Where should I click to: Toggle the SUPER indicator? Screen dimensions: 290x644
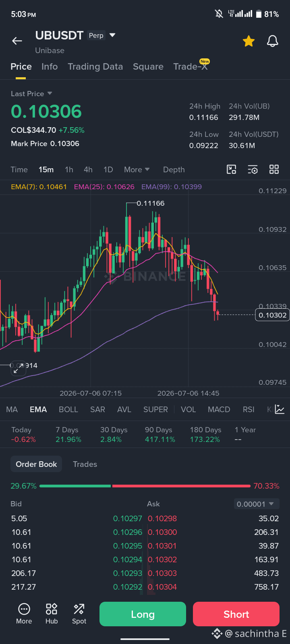[155, 409]
